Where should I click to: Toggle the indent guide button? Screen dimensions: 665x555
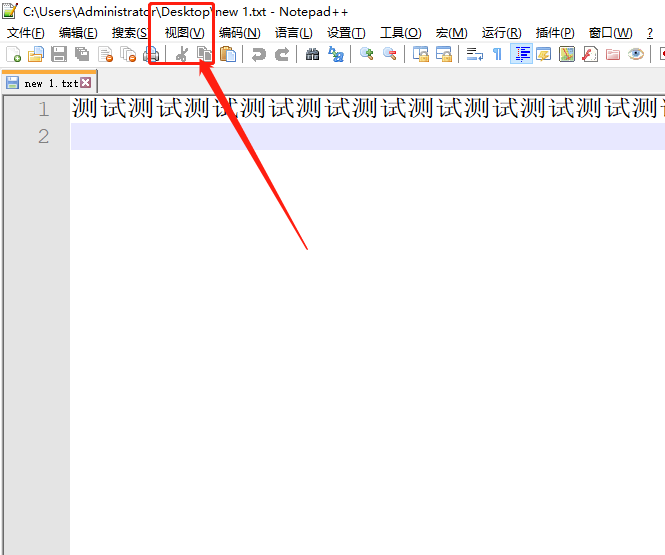[521, 54]
